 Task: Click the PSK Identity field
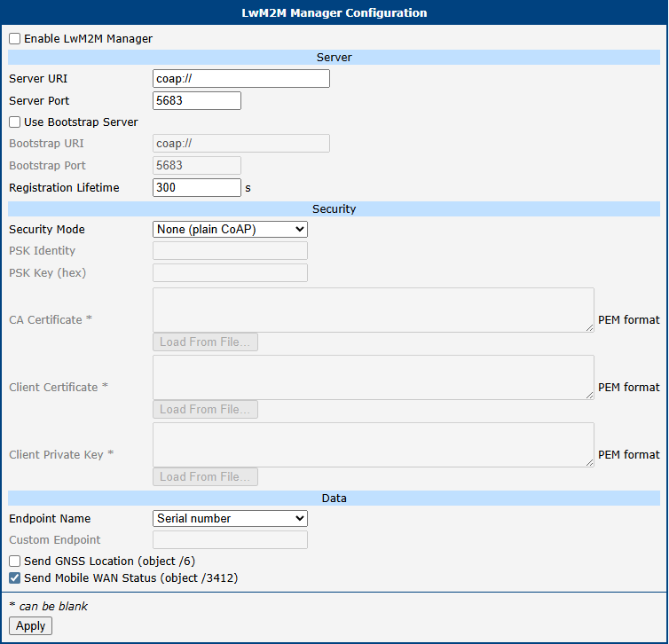(230, 251)
